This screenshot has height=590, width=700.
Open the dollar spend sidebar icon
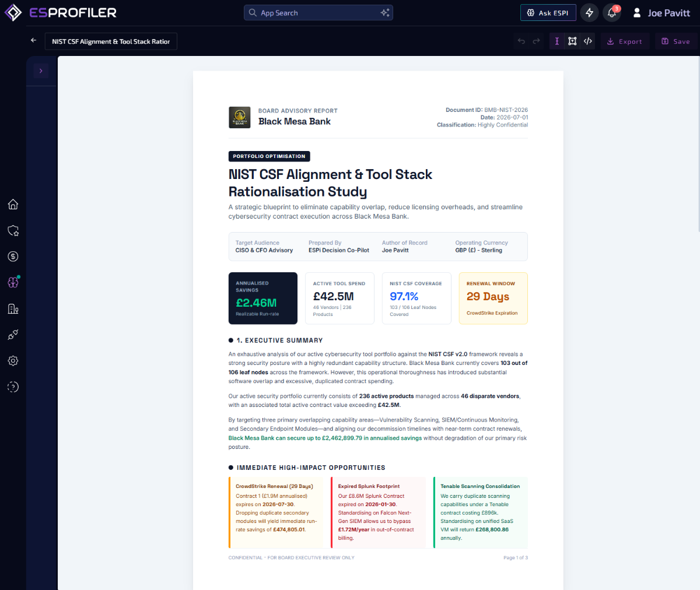(13, 257)
